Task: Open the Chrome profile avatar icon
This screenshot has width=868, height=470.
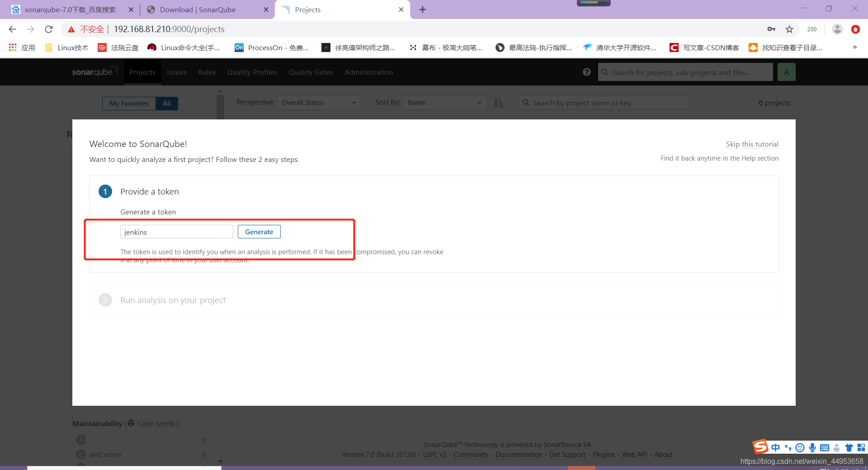Action: tap(837, 29)
